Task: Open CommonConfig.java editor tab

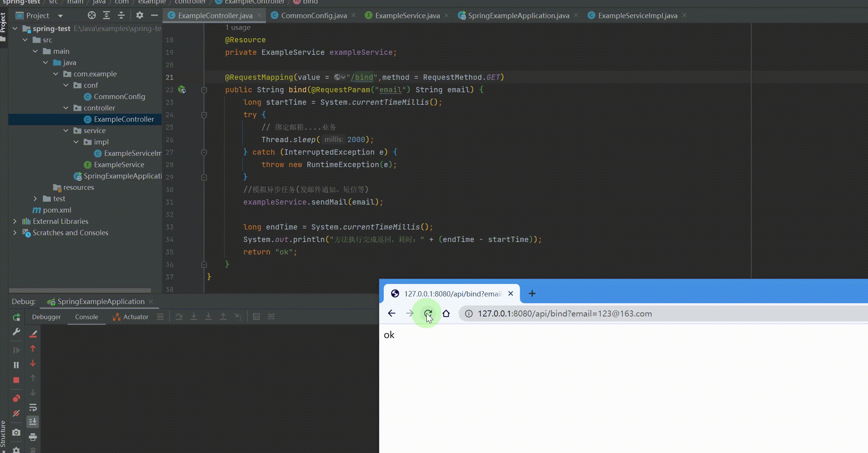Action: pyautogui.click(x=314, y=16)
